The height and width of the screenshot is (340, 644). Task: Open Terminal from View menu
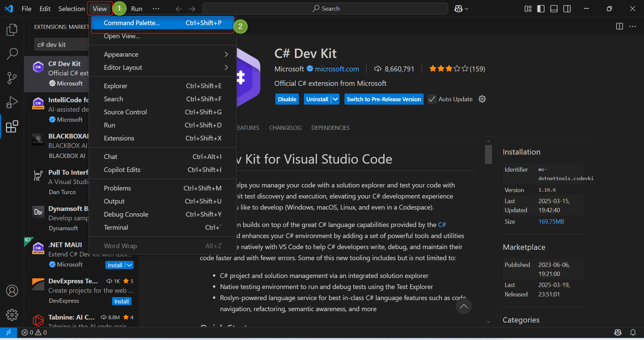coord(163,227)
